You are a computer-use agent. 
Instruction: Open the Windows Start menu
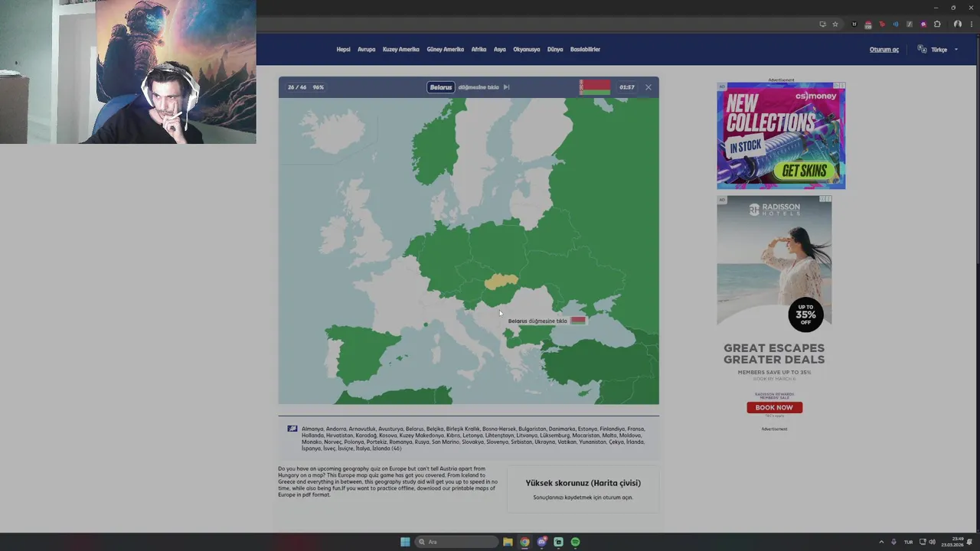pos(405,542)
